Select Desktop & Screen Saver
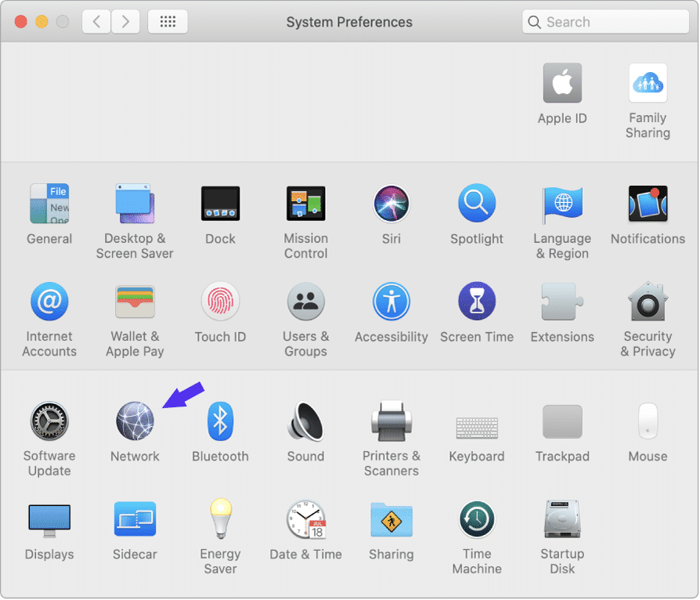The width and height of the screenshot is (700, 600). tap(135, 203)
